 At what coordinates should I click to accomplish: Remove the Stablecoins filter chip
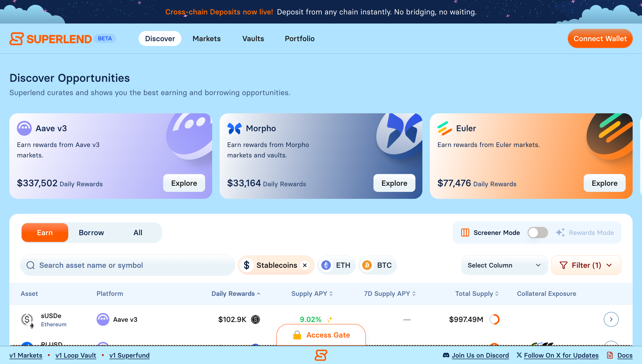click(305, 265)
